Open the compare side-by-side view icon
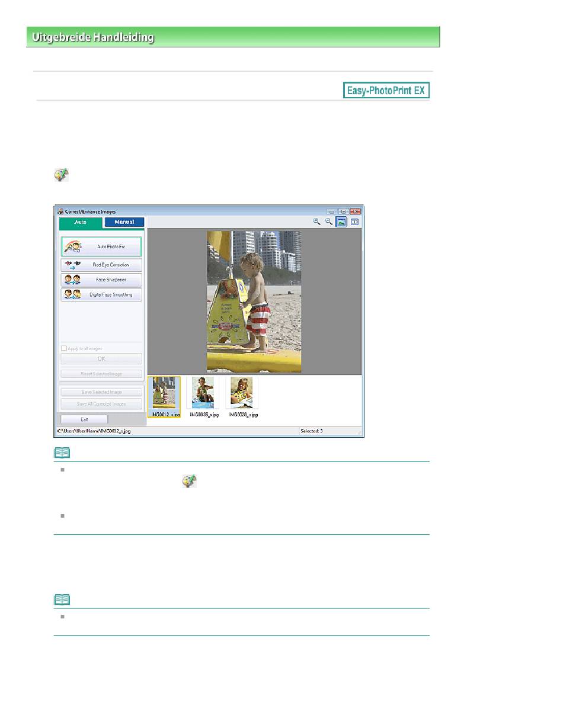Image resolution: width=563 pixels, height=728 pixels. pos(355,222)
